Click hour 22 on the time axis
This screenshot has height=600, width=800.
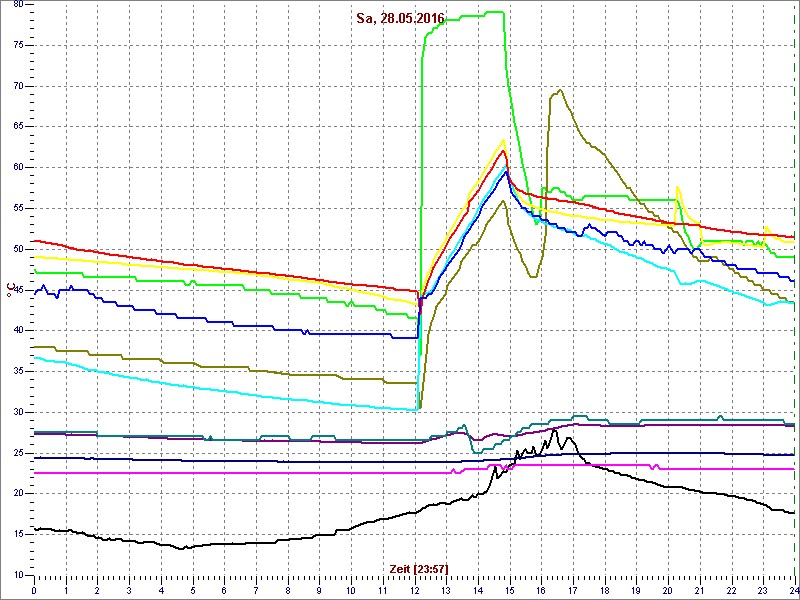731,589
